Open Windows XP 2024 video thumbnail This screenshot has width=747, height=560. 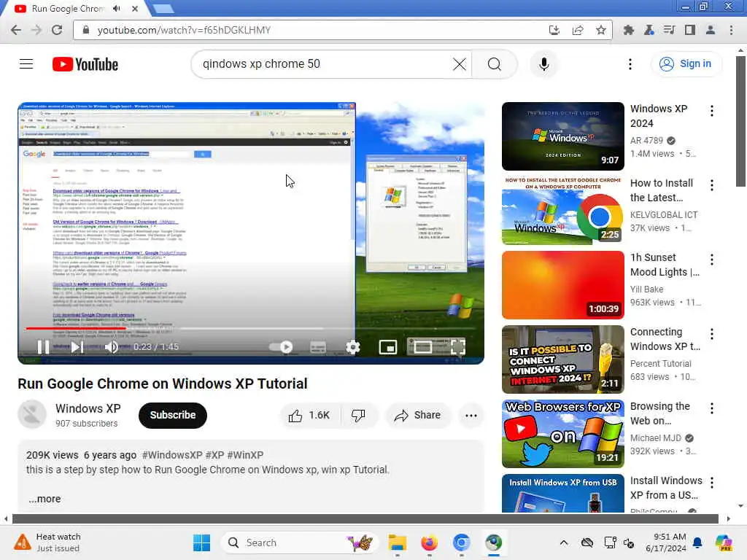coord(562,136)
